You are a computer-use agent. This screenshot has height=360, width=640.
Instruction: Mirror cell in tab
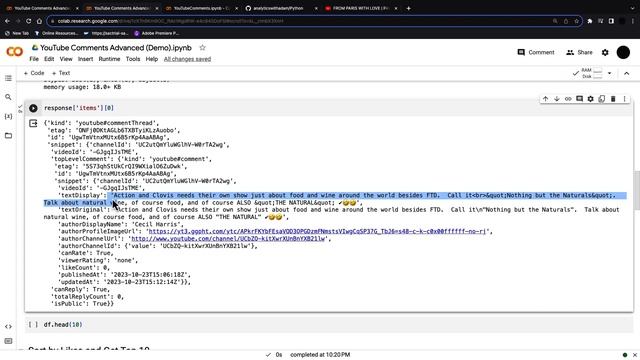(x=602, y=99)
